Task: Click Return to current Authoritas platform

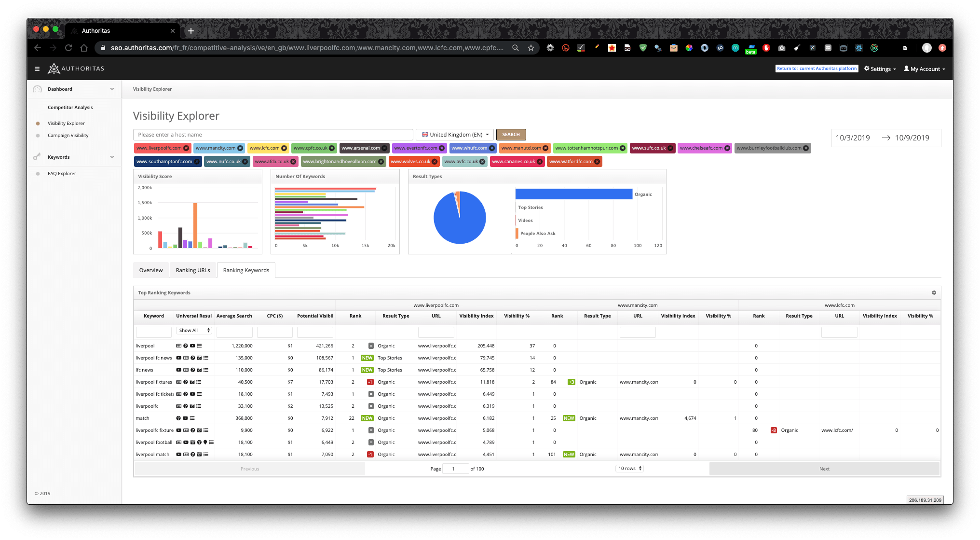Action: (x=817, y=69)
